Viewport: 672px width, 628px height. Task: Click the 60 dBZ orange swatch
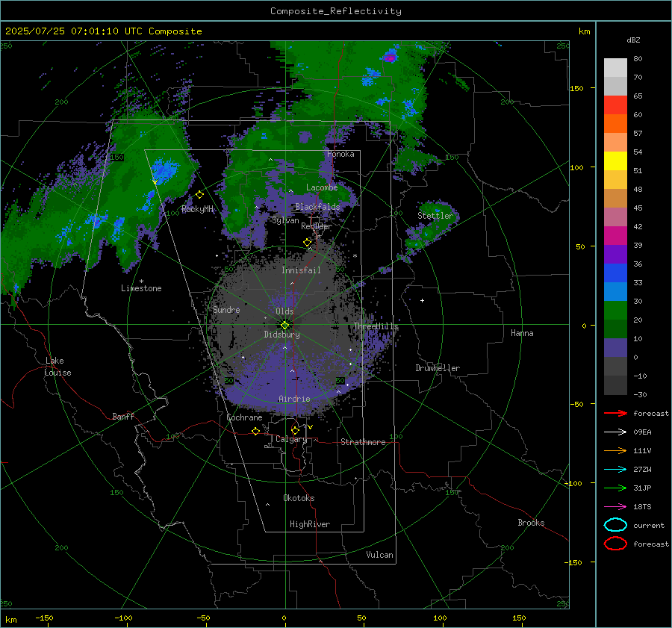tap(615, 123)
